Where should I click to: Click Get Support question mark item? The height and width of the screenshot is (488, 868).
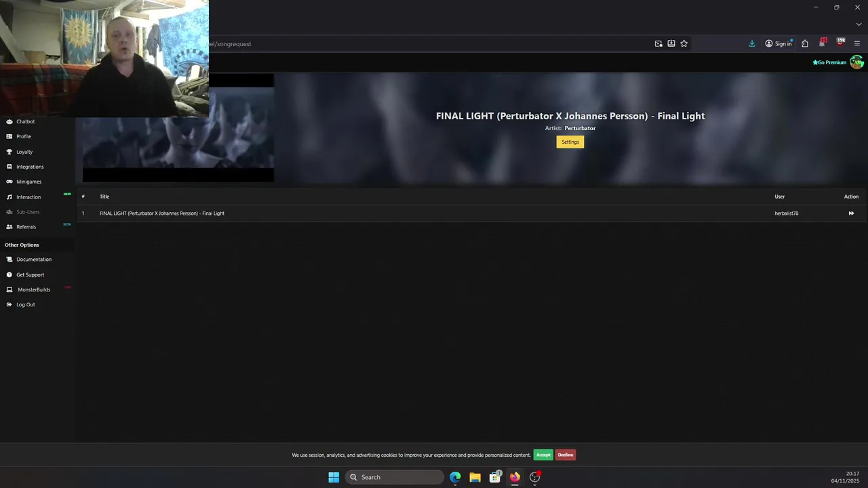tap(30, 274)
